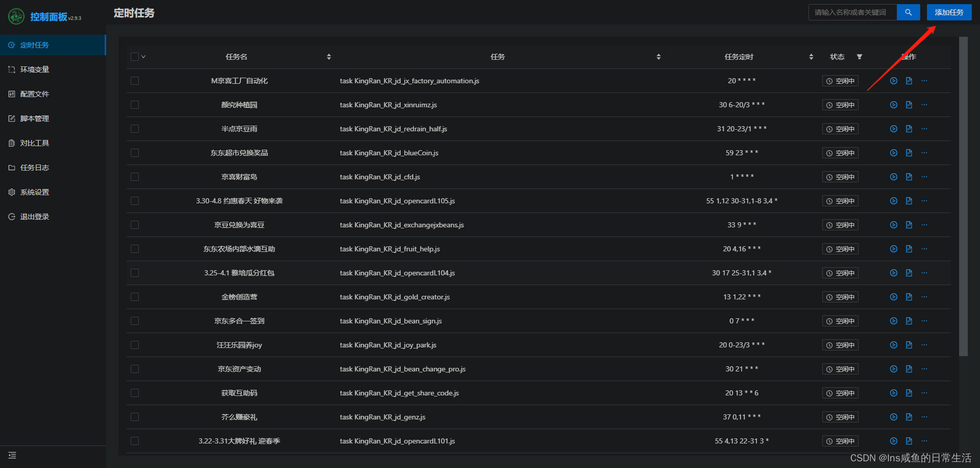Click 退出登录 to log out
This screenshot has height=468, width=980.
coord(35,217)
